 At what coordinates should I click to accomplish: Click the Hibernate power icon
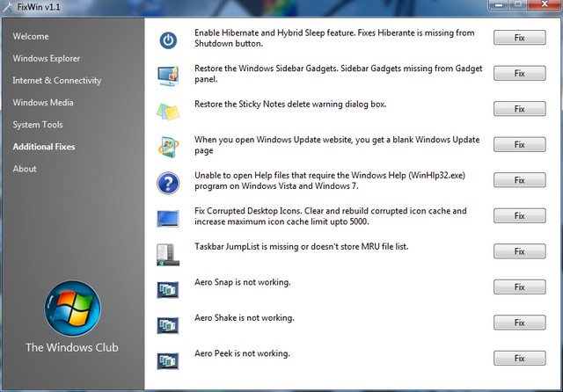pyautogui.click(x=168, y=40)
